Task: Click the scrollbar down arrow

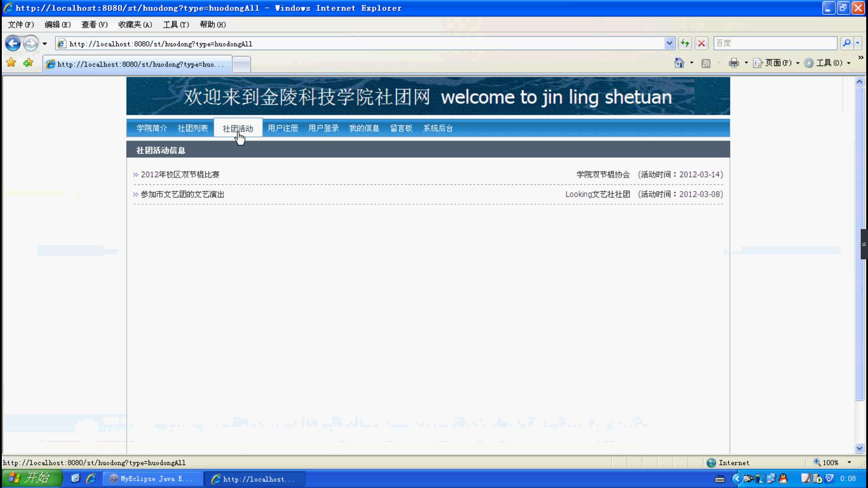Action: tap(859, 448)
